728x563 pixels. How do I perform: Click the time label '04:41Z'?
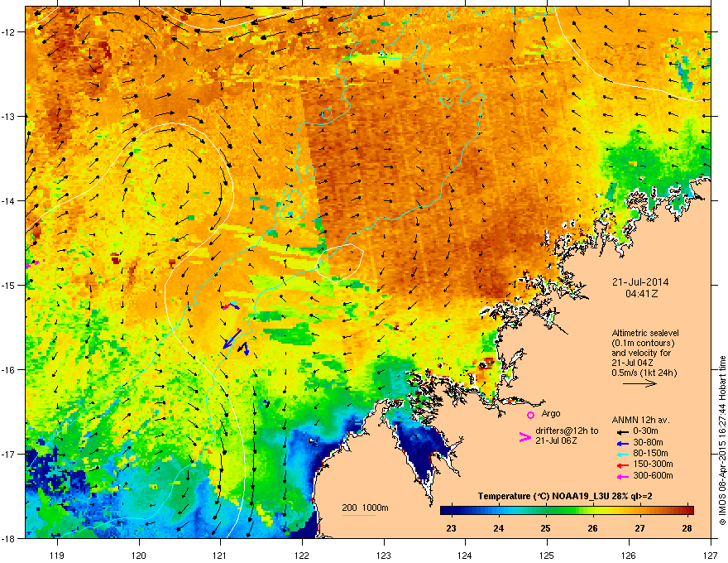pos(642,294)
